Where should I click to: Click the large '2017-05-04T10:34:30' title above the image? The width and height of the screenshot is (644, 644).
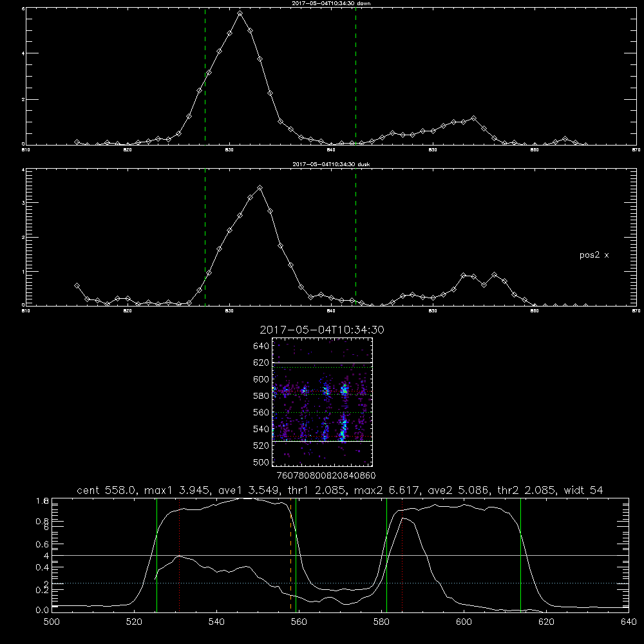pyautogui.click(x=322, y=330)
